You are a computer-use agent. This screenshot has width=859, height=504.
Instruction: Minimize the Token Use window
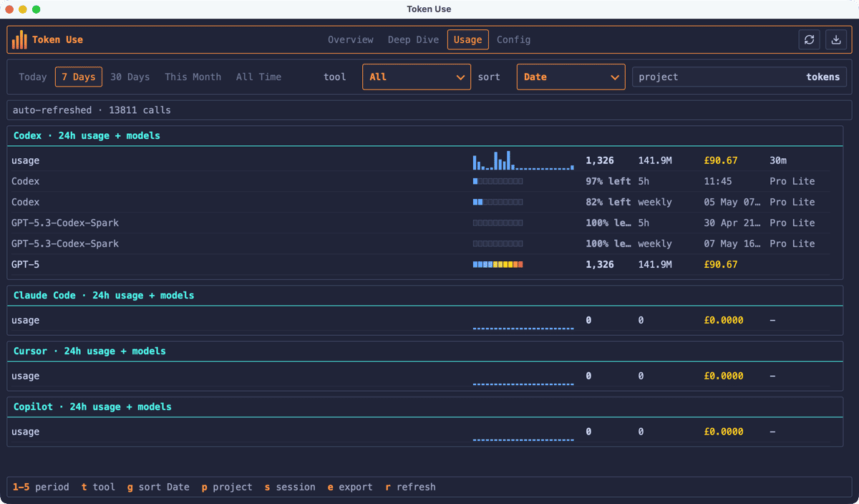coord(23,9)
